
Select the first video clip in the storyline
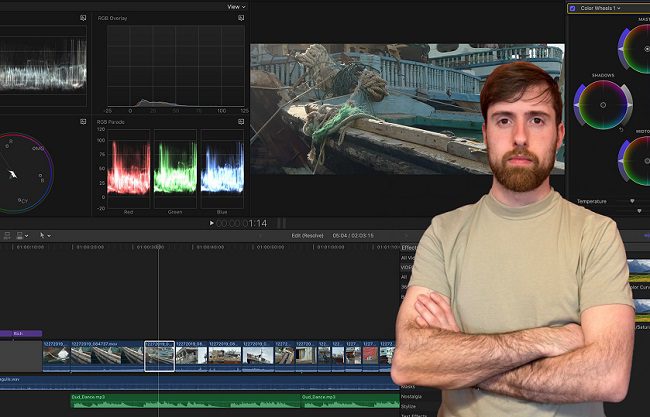(x=56, y=356)
